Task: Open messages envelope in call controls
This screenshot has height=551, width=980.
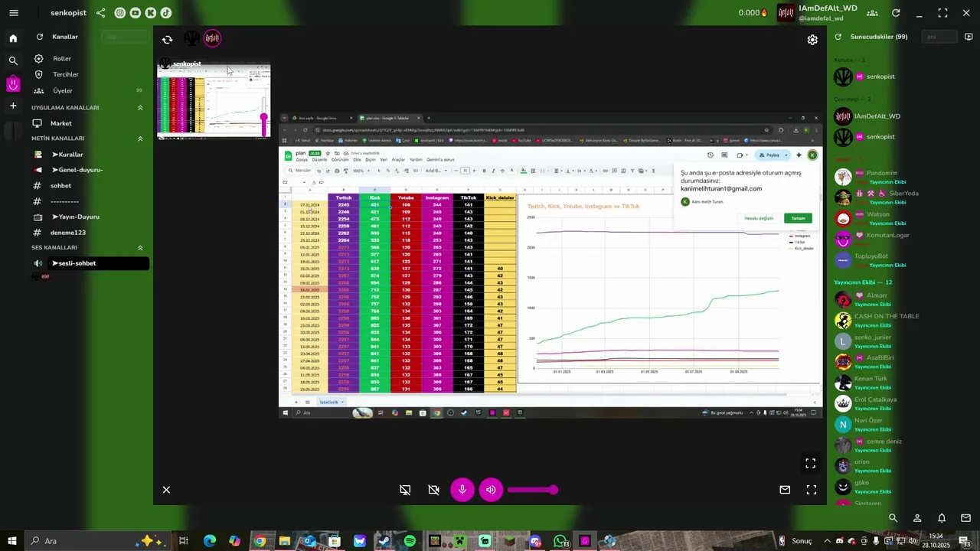Action: [x=785, y=490]
